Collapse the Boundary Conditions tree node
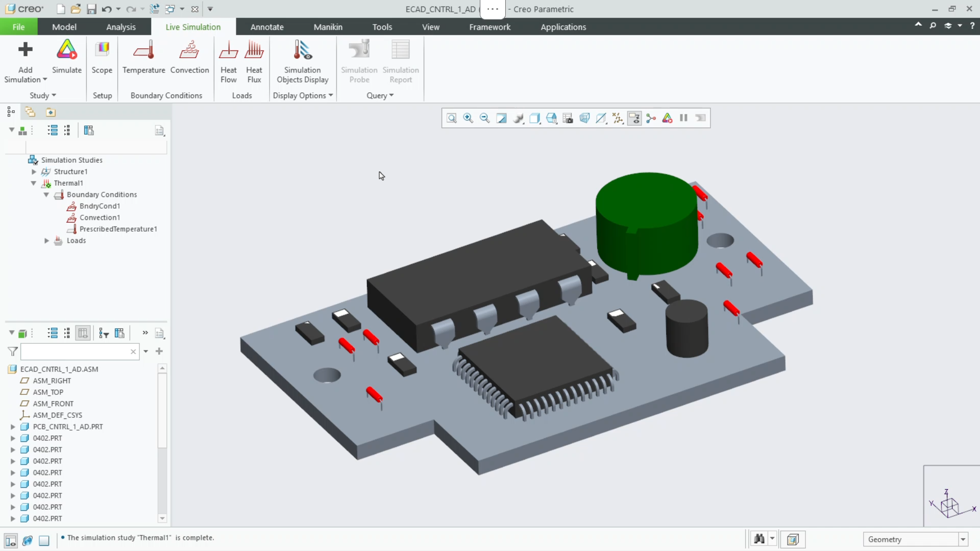Viewport: 980px width, 551px height. coord(46,194)
